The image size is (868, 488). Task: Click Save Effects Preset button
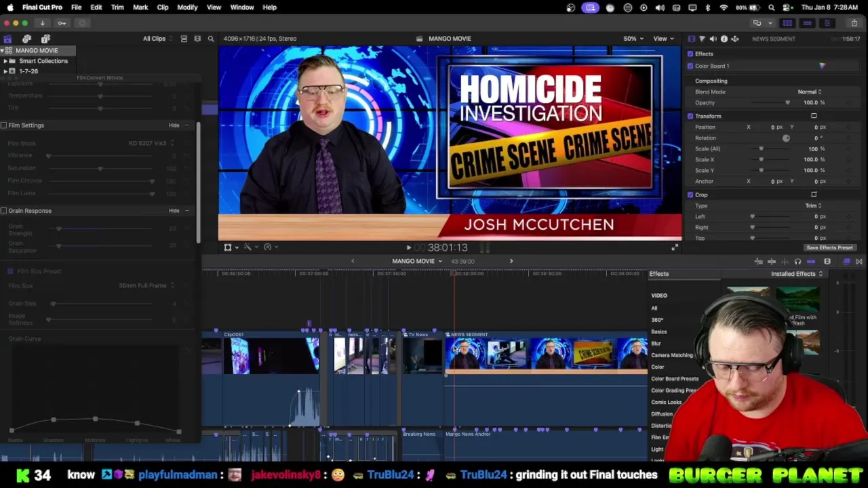pyautogui.click(x=829, y=247)
